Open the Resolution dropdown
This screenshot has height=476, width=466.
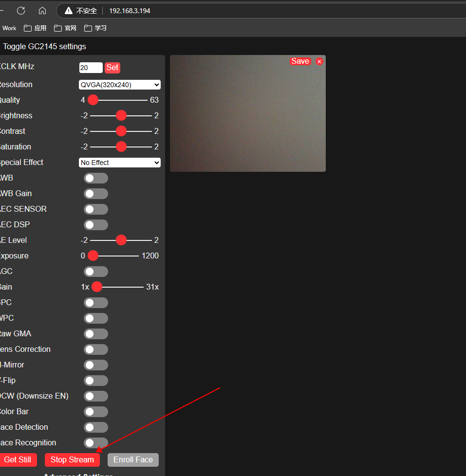tap(120, 85)
